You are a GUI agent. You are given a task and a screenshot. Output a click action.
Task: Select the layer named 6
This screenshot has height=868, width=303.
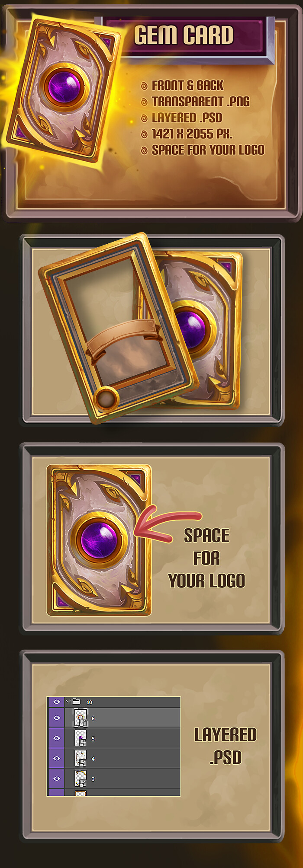pos(93,718)
